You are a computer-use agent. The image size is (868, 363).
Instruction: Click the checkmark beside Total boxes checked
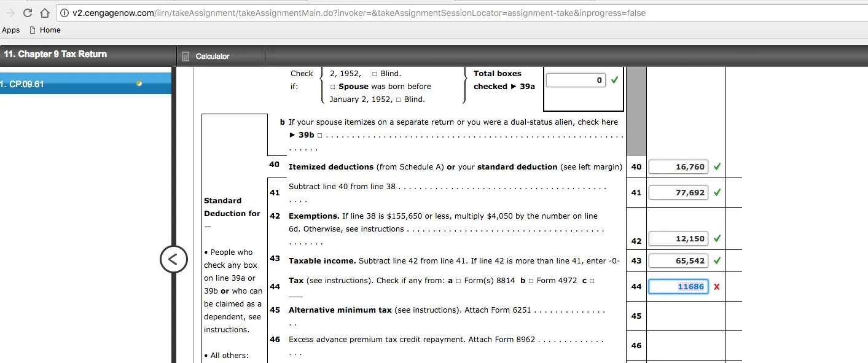click(x=614, y=79)
